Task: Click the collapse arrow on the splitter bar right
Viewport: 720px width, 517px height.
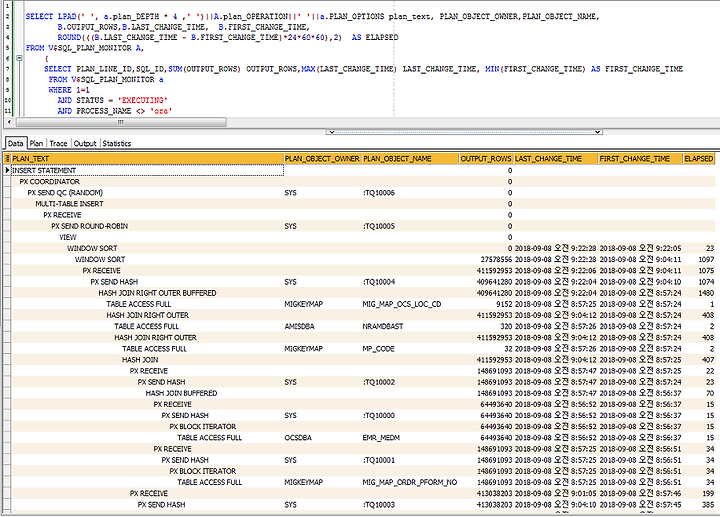Action: pyautogui.click(x=597, y=132)
